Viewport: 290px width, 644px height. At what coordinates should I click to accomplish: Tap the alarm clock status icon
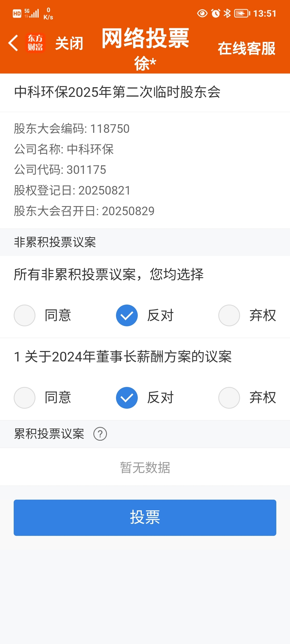pyautogui.click(x=216, y=13)
